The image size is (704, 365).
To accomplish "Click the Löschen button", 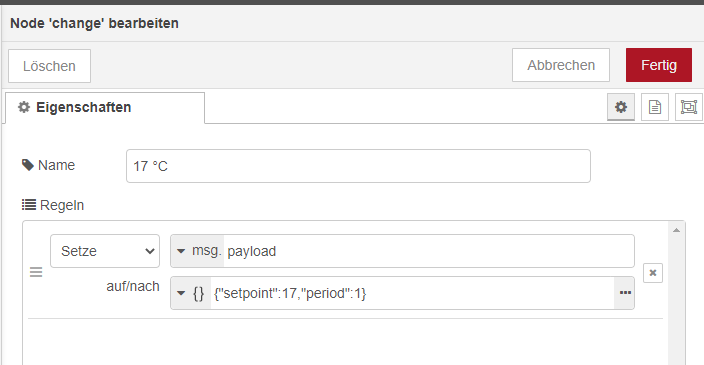I will pyautogui.click(x=49, y=66).
